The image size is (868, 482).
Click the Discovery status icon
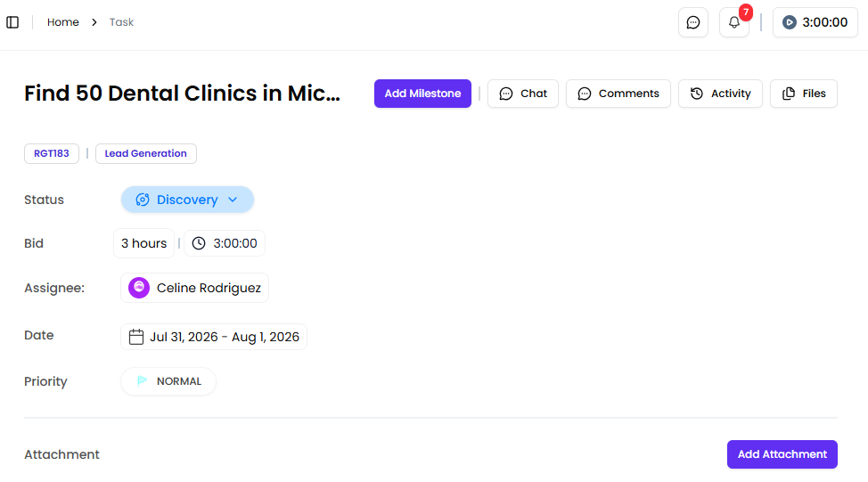[x=143, y=200]
